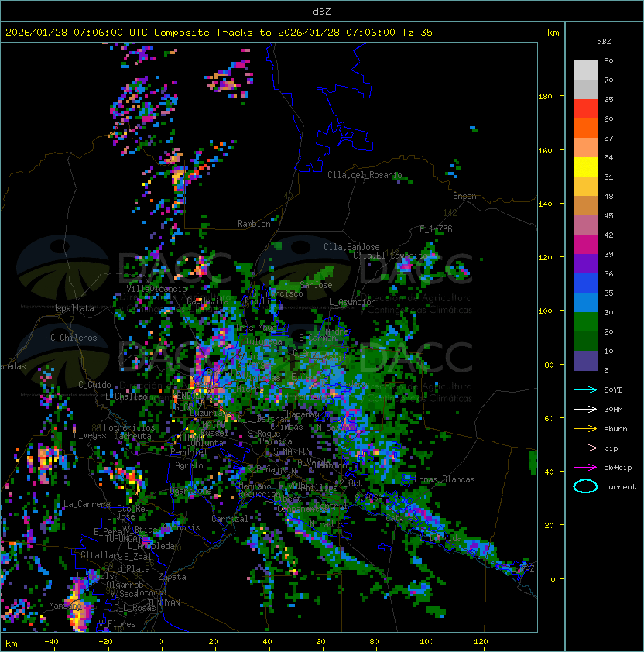Click the Uspallata label on the map
The image size is (644, 652).
click(73, 308)
